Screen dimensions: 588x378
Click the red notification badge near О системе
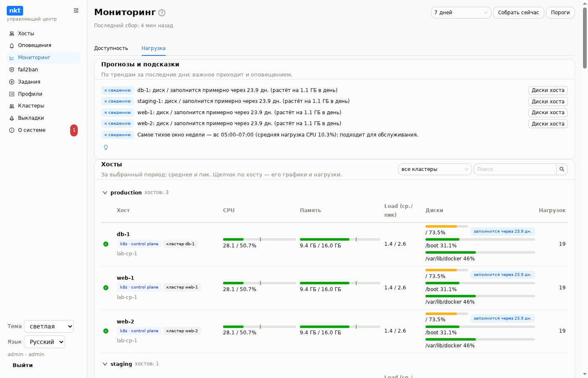coord(74,130)
